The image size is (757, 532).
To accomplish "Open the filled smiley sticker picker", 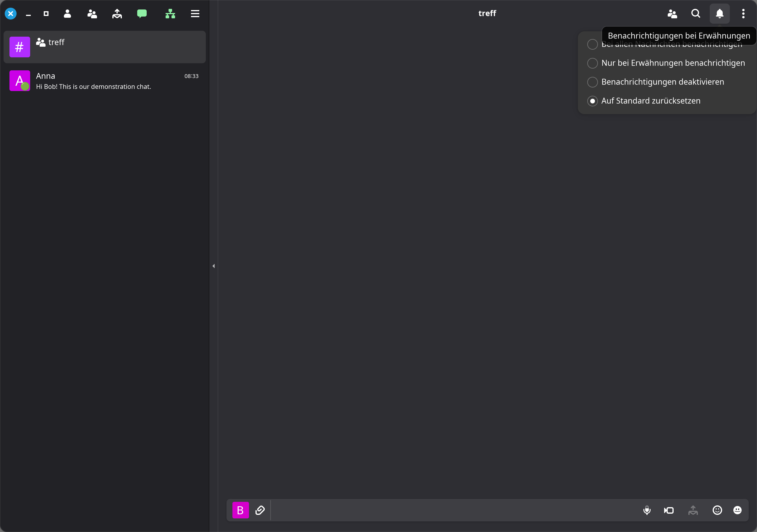I will pyautogui.click(x=737, y=510).
